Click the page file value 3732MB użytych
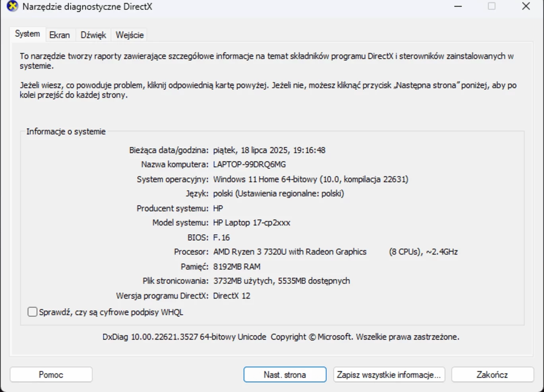Screen dimensions: 544x392 click(281, 281)
